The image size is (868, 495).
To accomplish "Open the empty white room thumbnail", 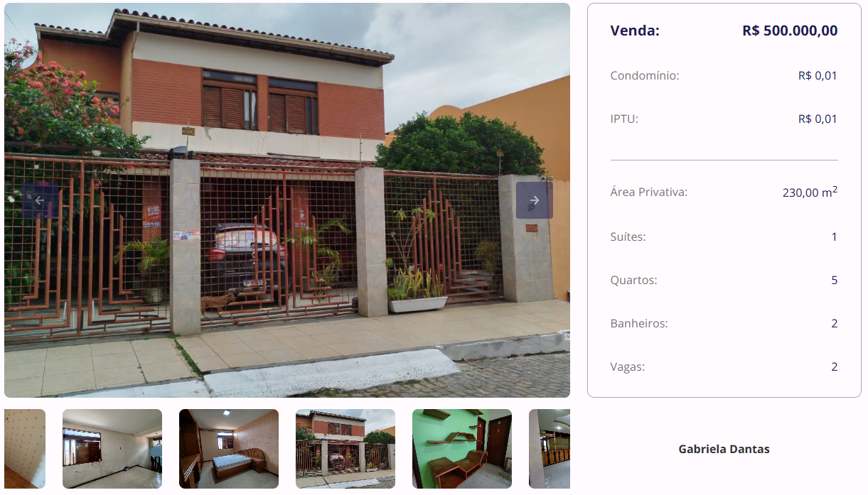I will pos(112,449).
